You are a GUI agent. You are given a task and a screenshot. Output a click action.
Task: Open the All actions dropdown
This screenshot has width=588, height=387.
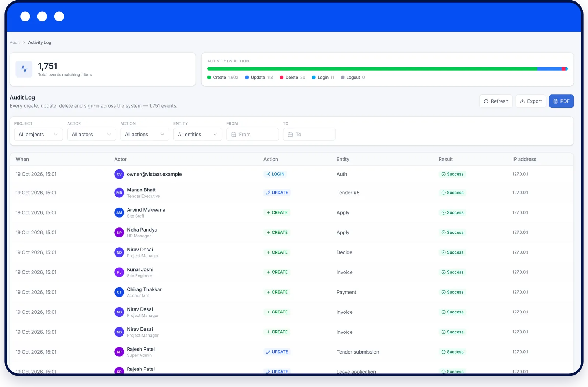pyautogui.click(x=144, y=135)
